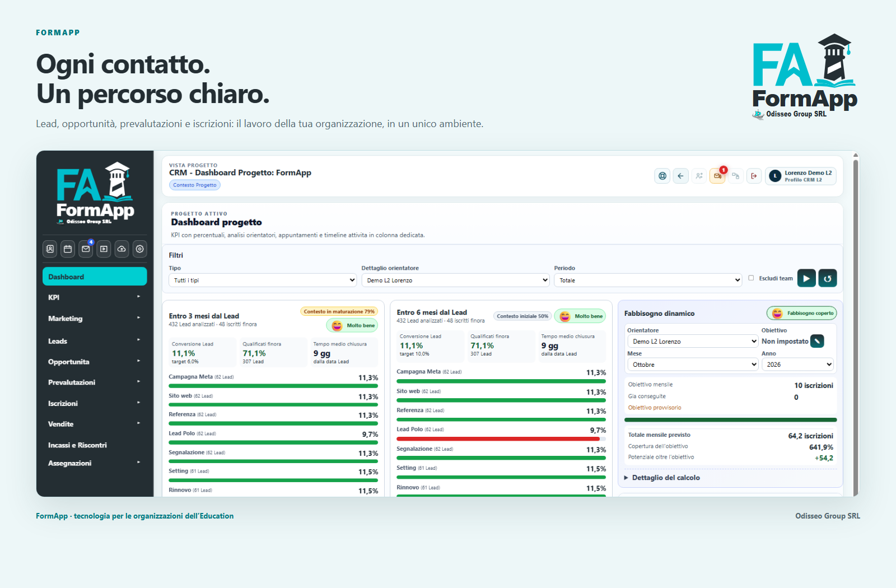Open sidebar settings gear icon

[x=140, y=249]
